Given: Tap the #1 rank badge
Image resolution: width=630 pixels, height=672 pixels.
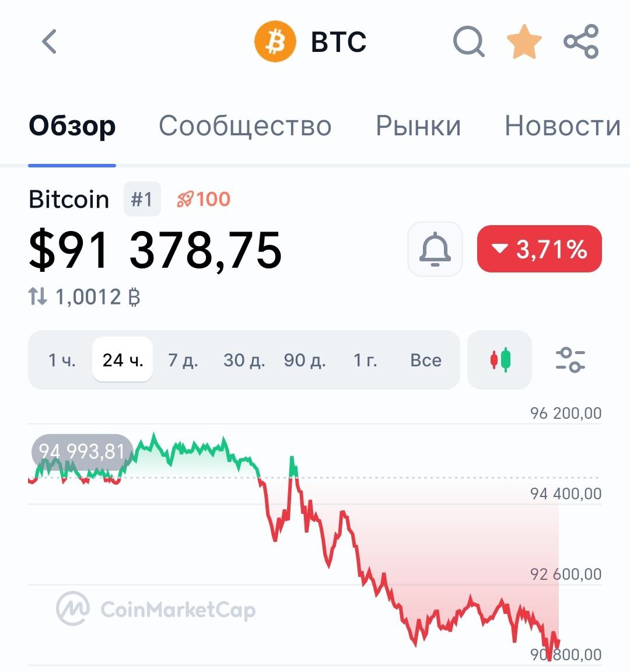Looking at the screenshot, I should [x=142, y=199].
